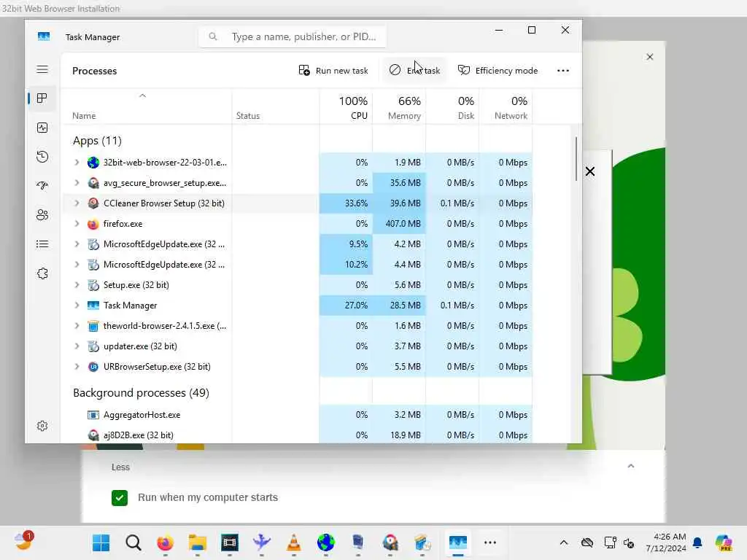Open VLC cone icon on taskbar
The image size is (747, 560).
pyautogui.click(x=294, y=542)
